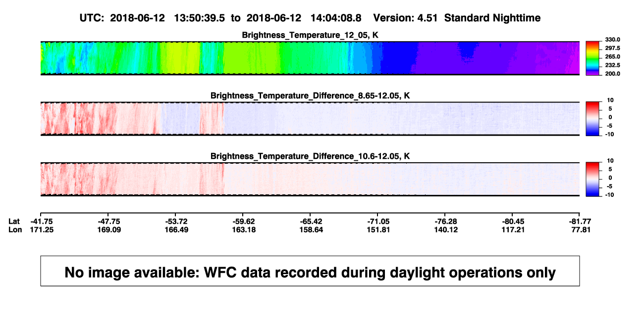Click latitude tick value -59.62

[243, 221]
